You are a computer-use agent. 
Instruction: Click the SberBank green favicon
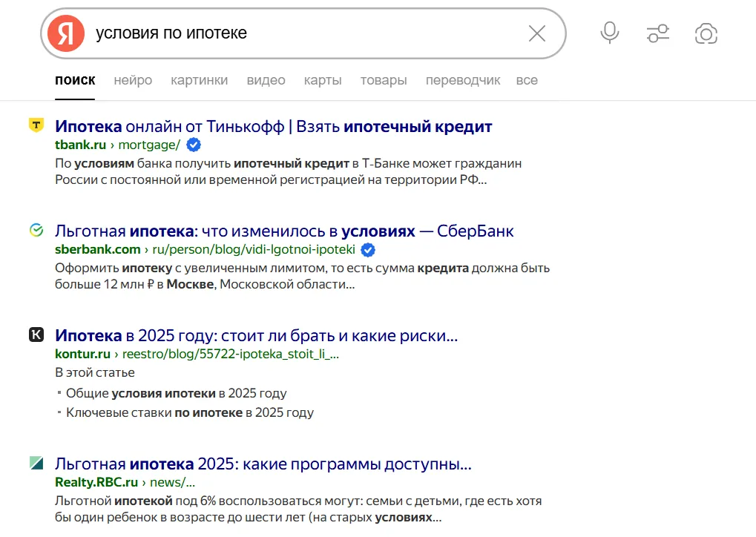pyautogui.click(x=36, y=230)
